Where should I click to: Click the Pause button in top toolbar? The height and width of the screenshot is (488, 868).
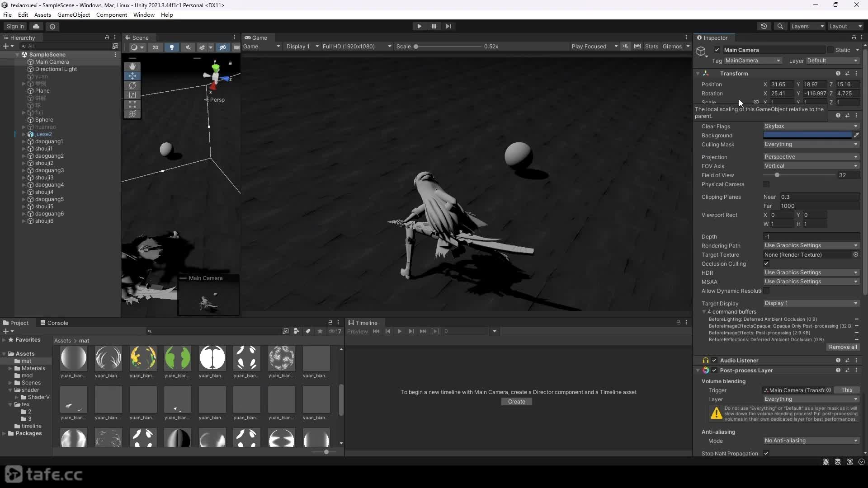point(434,26)
